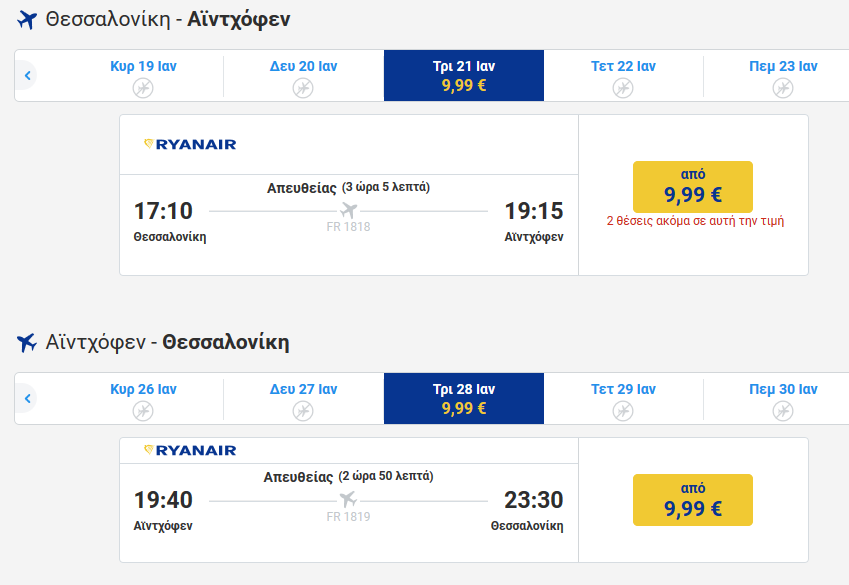Show earlier outbound dates with the left chevron
The height and width of the screenshot is (585, 849).
pyautogui.click(x=28, y=75)
